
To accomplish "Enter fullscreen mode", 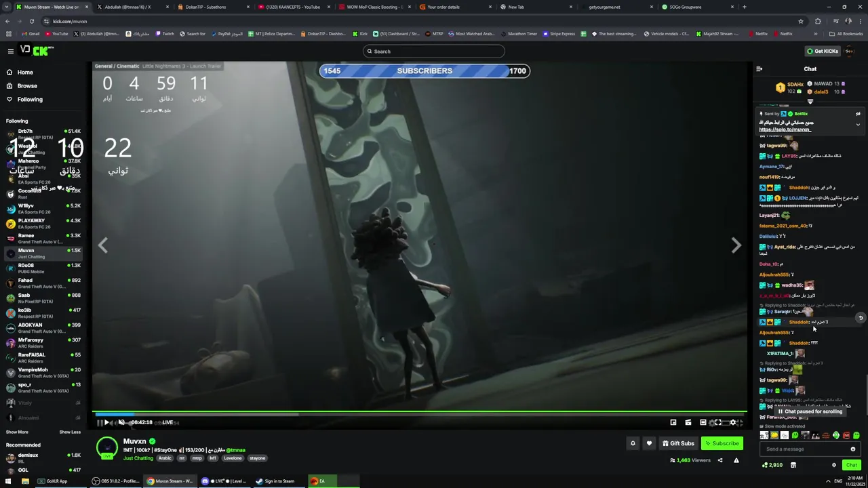I will click(717, 422).
